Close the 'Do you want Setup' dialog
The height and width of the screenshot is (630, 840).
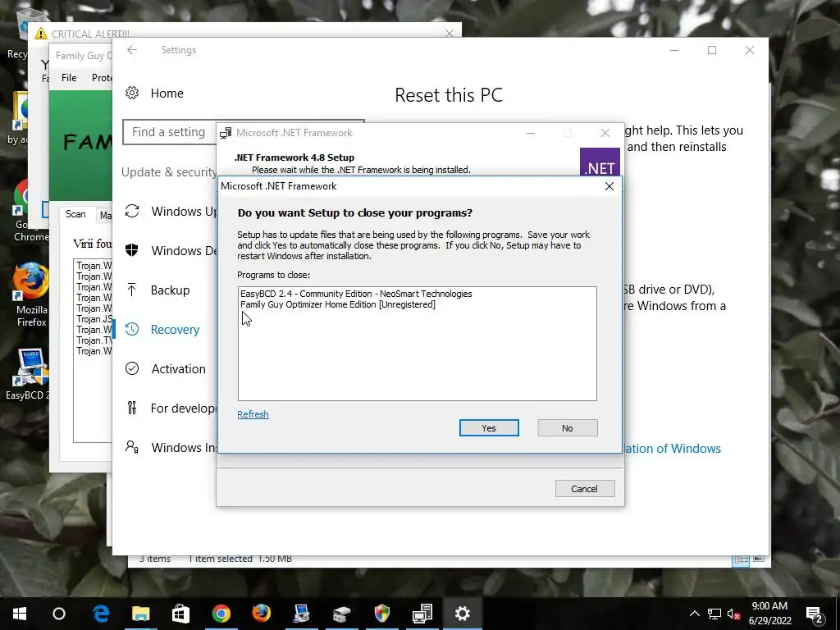(x=609, y=186)
